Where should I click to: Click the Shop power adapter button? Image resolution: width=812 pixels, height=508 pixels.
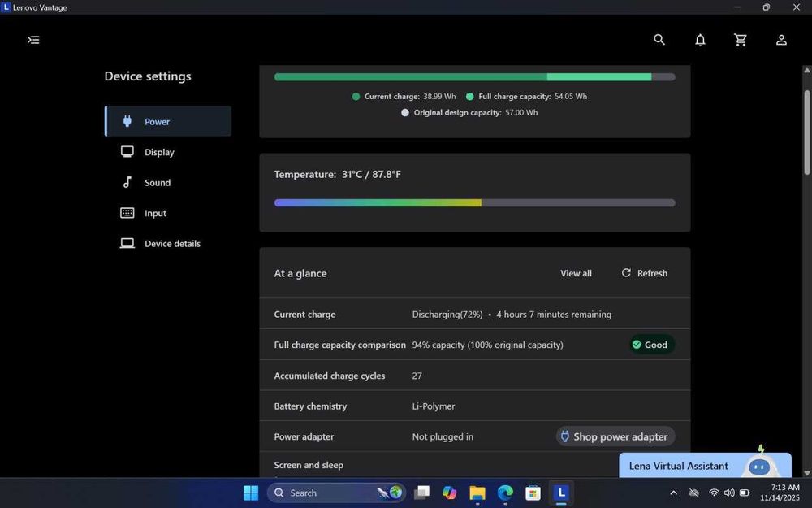(615, 436)
